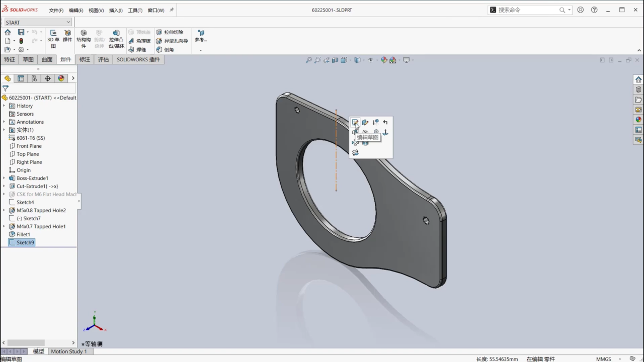
Task: Open the Display Style dropdown arrow
Action: pos(364,60)
